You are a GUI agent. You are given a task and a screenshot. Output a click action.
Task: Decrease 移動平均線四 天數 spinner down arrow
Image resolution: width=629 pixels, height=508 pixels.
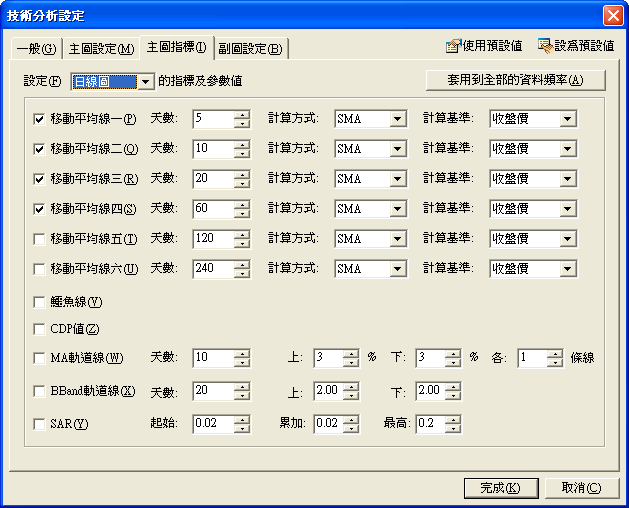242,214
